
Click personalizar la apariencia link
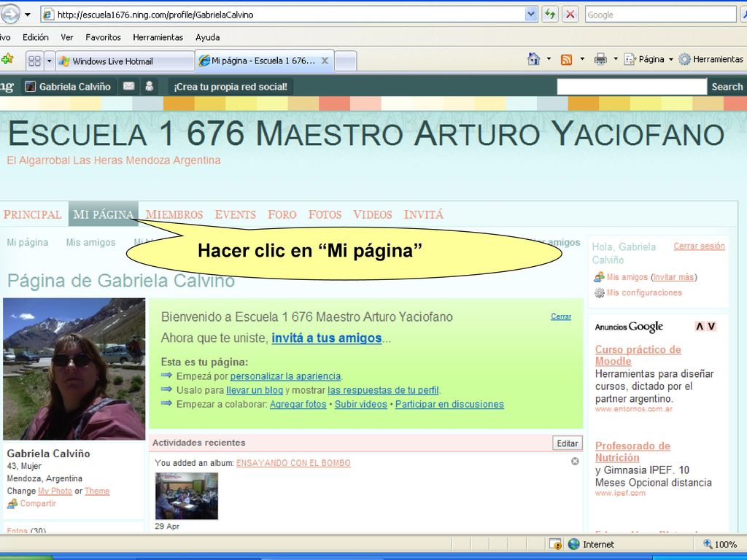[x=285, y=376]
